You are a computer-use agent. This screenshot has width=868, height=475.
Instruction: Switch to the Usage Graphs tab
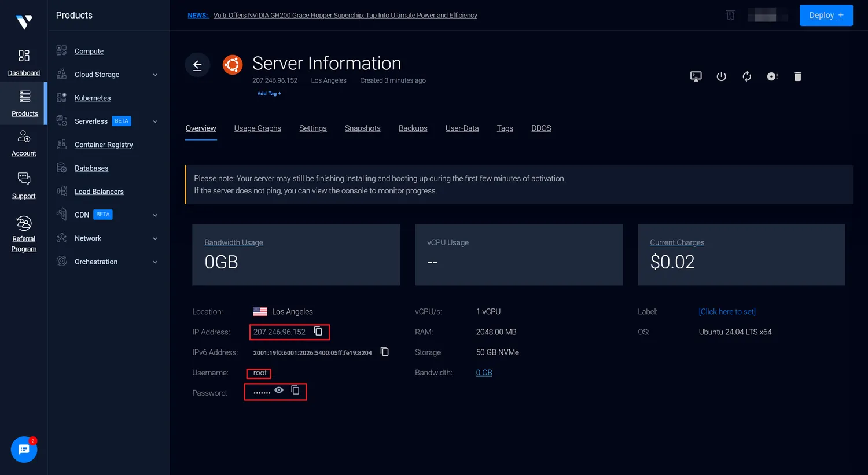(x=258, y=128)
